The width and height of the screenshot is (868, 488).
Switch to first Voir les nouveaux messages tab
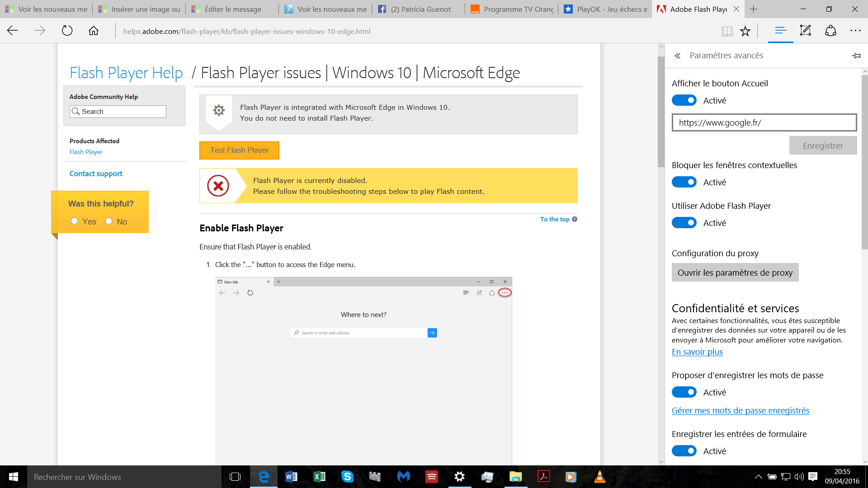[x=46, y=9]
